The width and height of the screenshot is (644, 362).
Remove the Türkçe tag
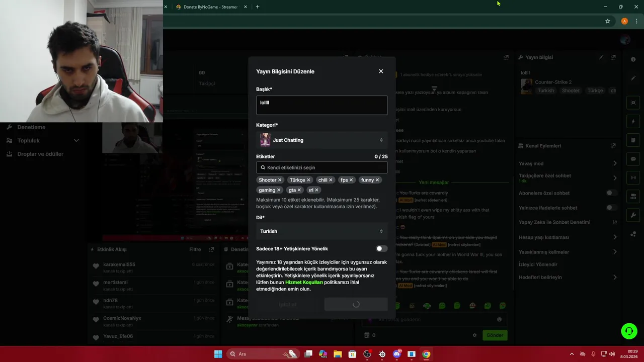click(309, 180)
